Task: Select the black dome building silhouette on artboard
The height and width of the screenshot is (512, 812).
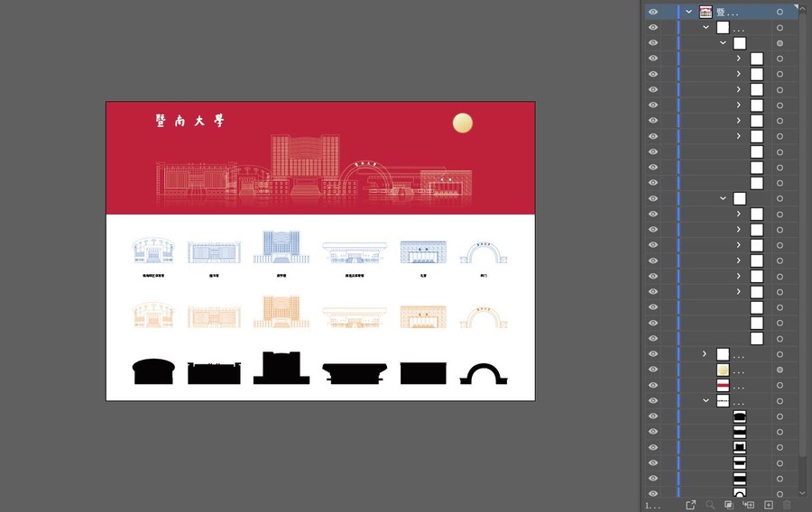Action: click(153, 371)
